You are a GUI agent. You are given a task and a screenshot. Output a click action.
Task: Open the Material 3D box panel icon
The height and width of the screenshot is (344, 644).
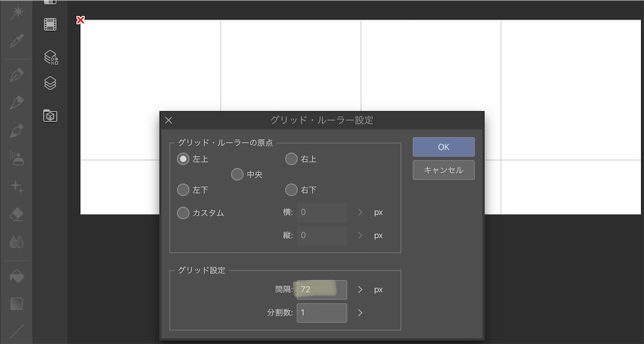50,116
